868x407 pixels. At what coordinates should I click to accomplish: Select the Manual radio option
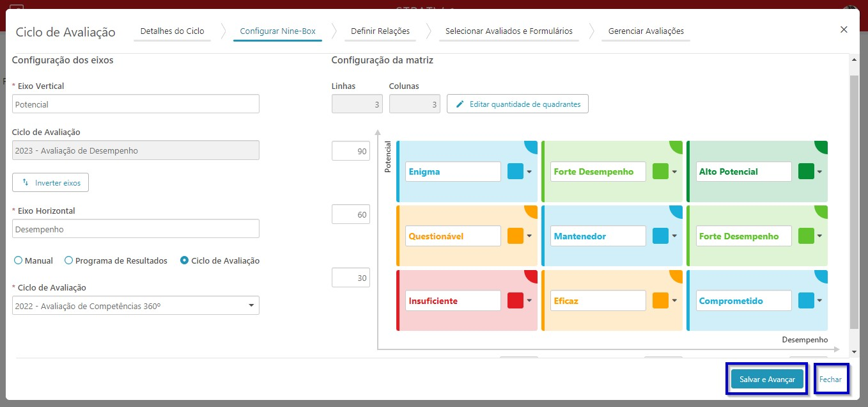[x=33, y=260]
